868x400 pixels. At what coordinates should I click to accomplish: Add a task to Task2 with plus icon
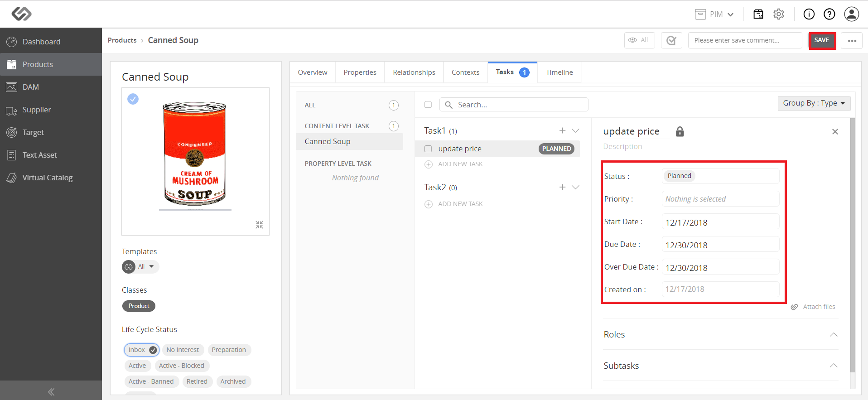(562, 187)
